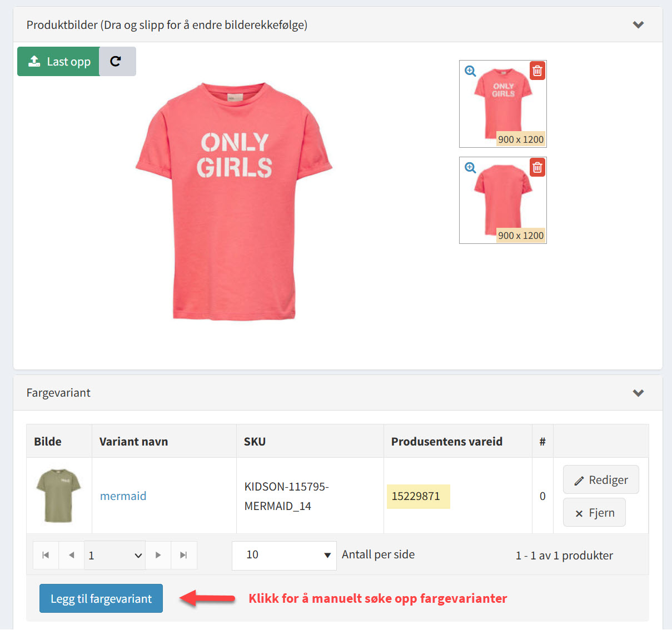Click Legg til fargevariant button

[x=101, y=598]
